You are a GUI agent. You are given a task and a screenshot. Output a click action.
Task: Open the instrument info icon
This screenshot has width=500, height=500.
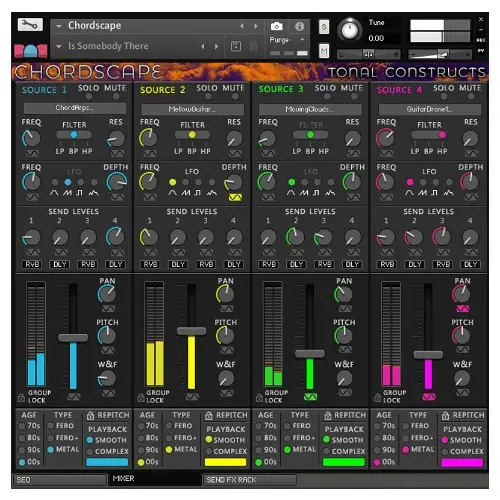coord(299,26)
